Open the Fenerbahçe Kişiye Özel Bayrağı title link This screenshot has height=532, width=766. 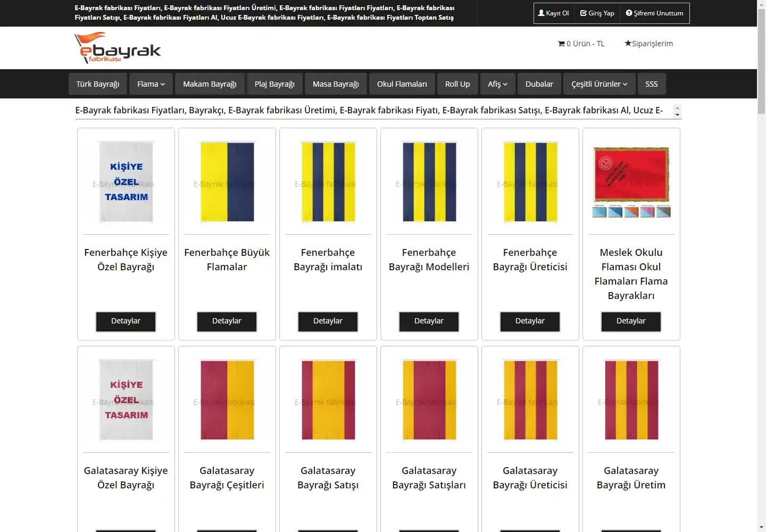tap(126, 260)
